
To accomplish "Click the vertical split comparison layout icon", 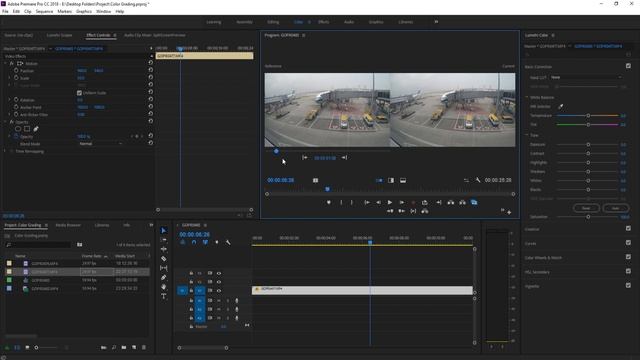I will [x=391, y=180].
